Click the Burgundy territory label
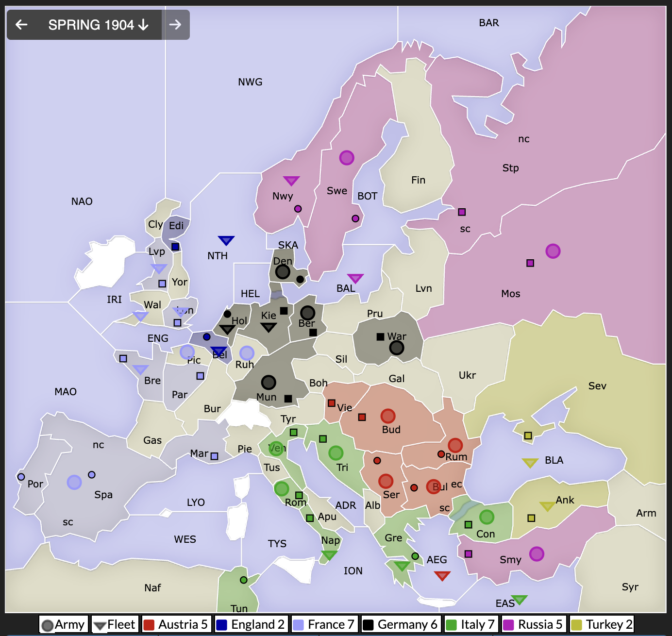The width and height of the screenshot is (672, 636). pyautogui.click(x=212, y=409)
